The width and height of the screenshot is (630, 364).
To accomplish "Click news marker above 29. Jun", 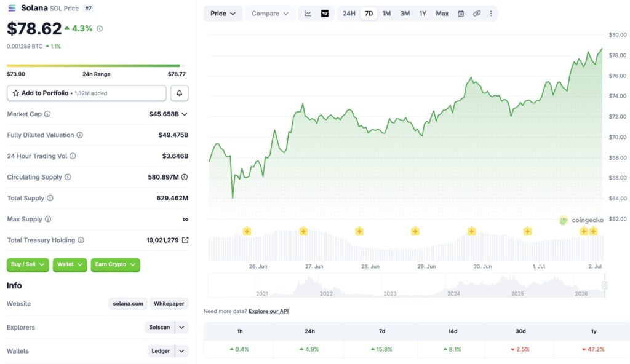I will pos(415,231).
